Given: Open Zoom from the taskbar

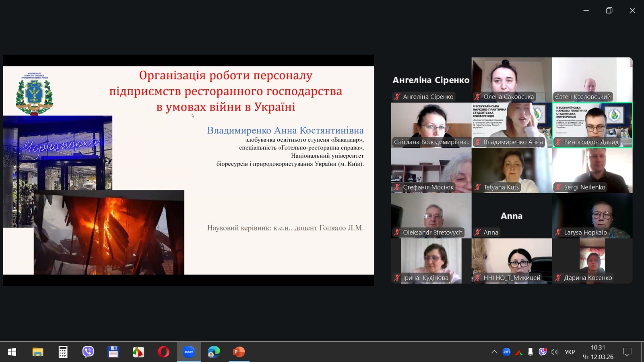Looking at the screenshot, I should coord(189,352).
